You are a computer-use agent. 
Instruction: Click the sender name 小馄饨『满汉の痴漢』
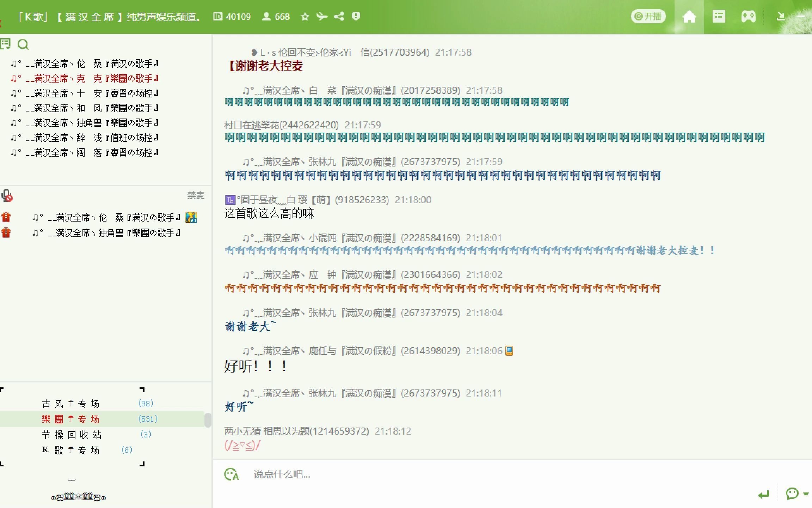(x=351, y=238)
